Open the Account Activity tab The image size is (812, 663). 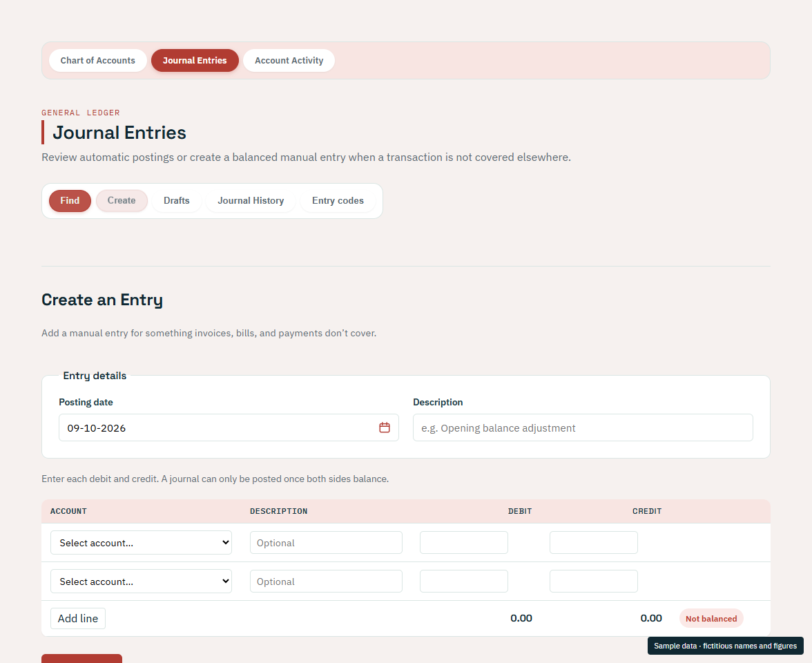(x=289, y=61)
